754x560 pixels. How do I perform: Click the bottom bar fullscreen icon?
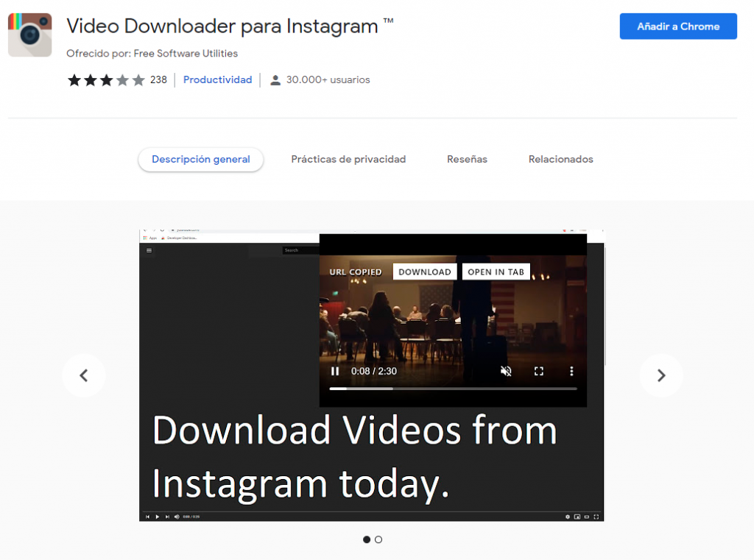pyautogui.click(x=596, y=517)
